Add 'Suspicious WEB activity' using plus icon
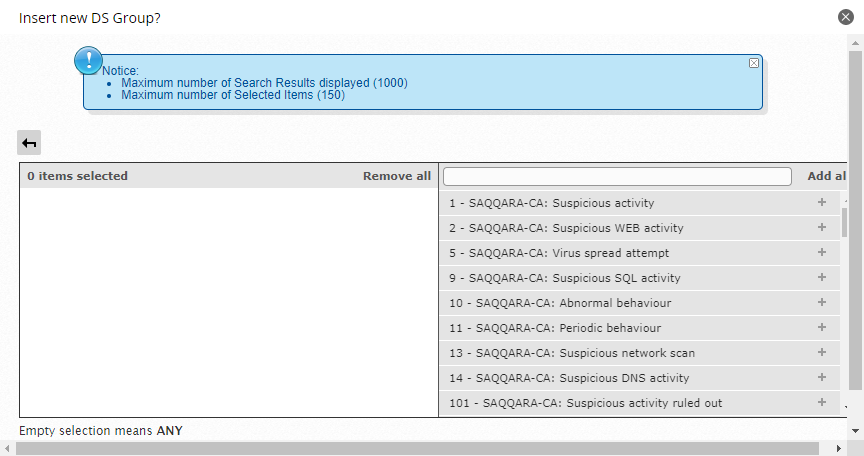864x456 pixels. coord(822,227)
